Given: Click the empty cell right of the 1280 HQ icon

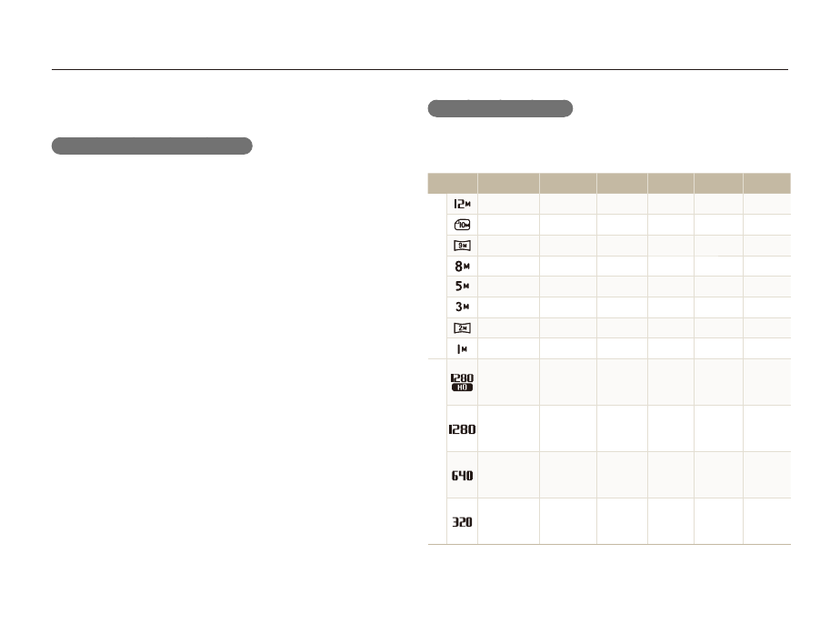Looking at the screenshot, I should tap(508, 382).
